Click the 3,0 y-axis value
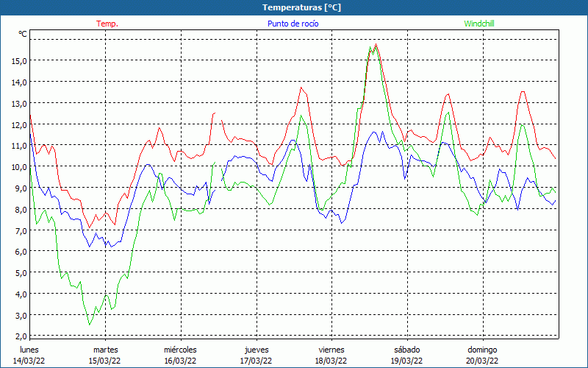The width and height of the screenshot is (588, 368). [x=21, y=316]
